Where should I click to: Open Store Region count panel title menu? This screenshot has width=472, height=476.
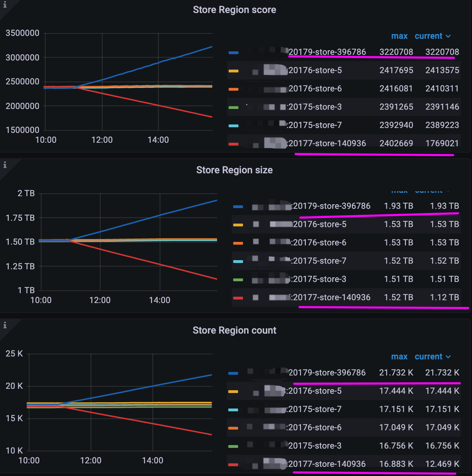point(234,330)
